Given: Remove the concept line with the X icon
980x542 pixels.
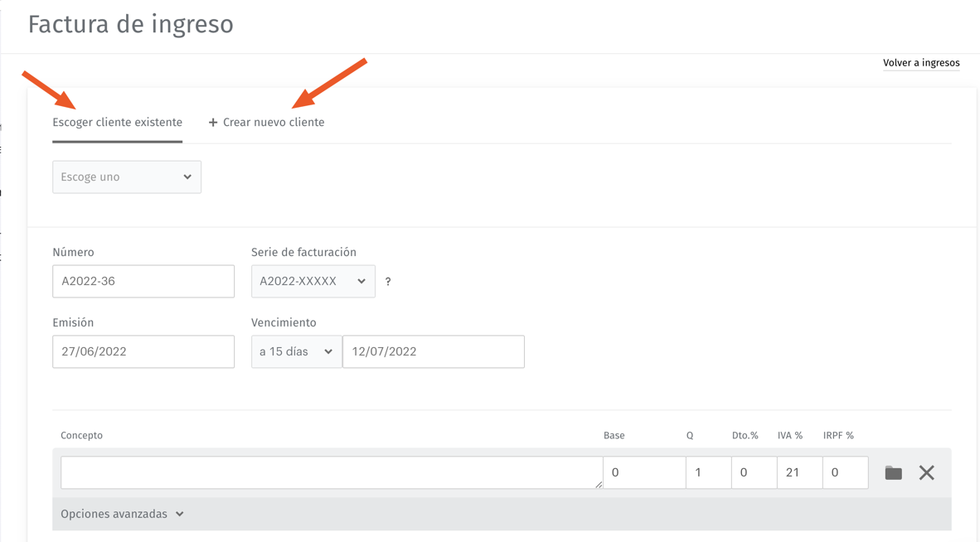Looking at the screenshot, I should coord(926,473).
